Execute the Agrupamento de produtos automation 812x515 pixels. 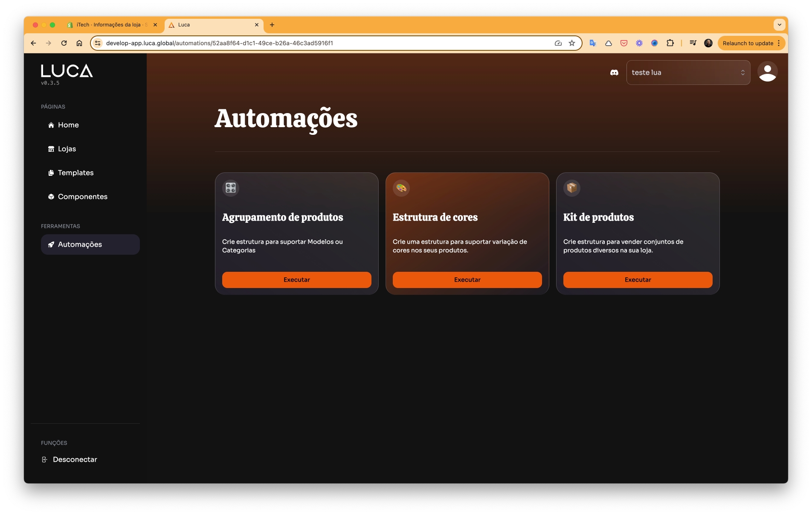click(296, 280)
